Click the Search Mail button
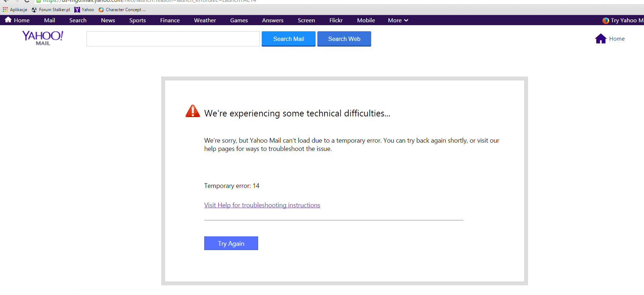 [x=289, y=39]
